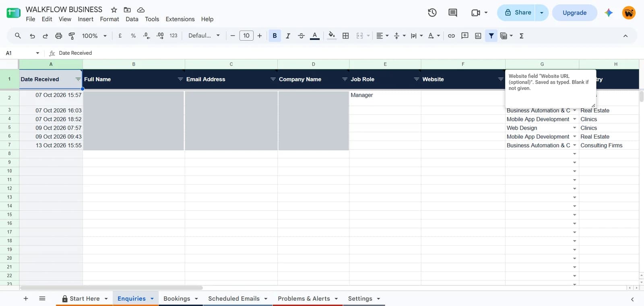
Task: Open the functions sigma menu
Action: click(x=522, y=36)
